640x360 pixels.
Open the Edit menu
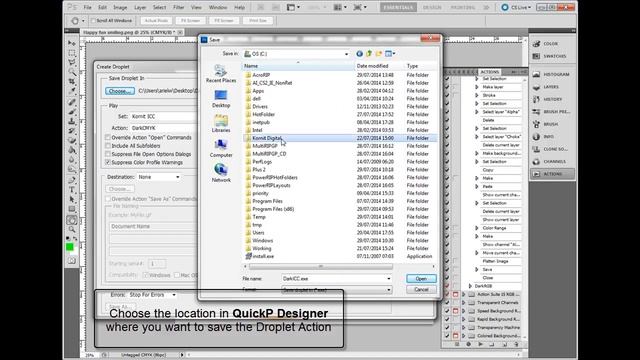pyautogui.click(x=102, y=7)
